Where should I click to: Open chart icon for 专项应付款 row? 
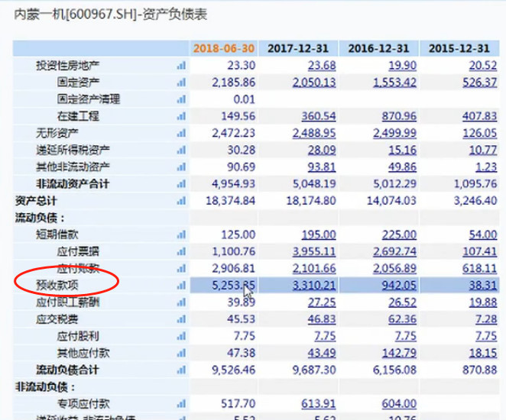181,403
